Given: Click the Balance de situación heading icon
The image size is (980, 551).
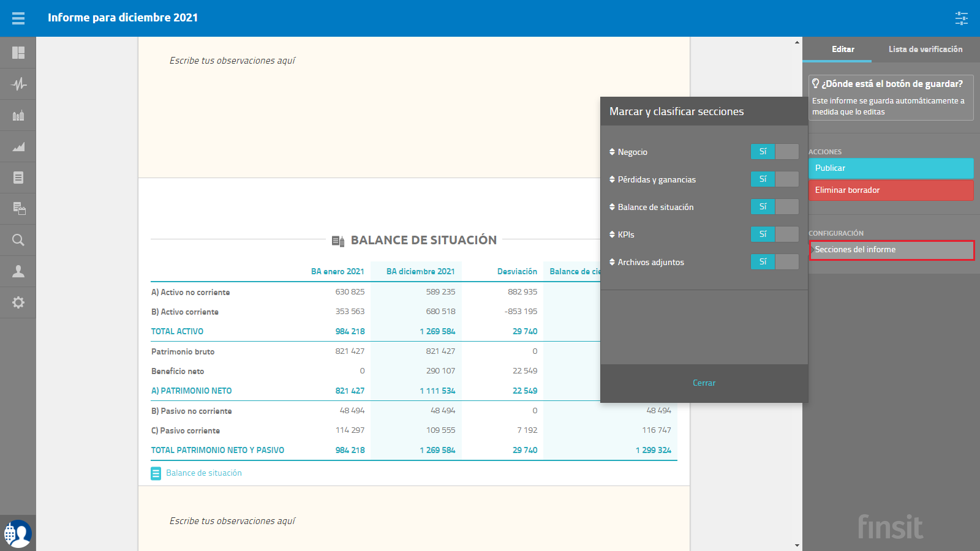Looking at the screenshot, I should point(338,241).
